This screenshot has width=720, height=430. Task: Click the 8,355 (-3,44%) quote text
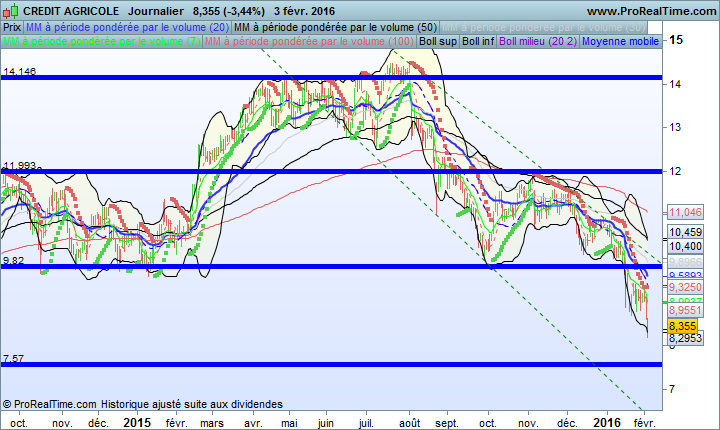coord(229,11)
